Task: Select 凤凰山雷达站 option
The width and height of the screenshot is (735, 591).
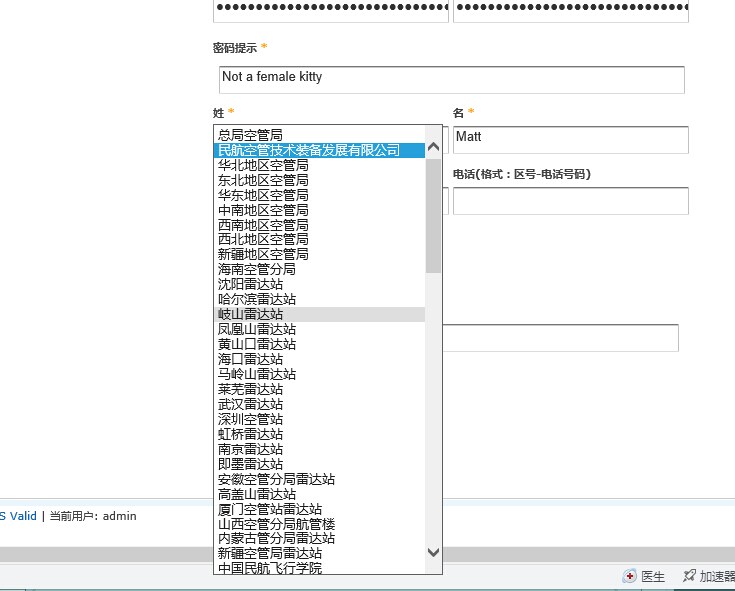Action: point(319,329)
